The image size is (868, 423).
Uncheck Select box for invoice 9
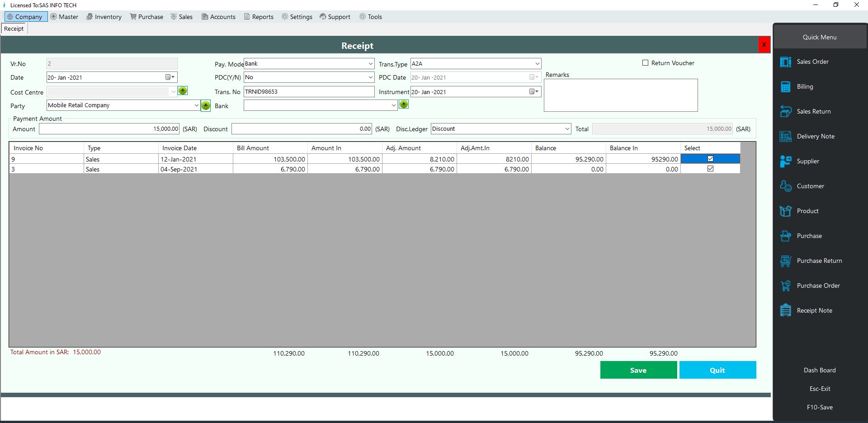710,159
